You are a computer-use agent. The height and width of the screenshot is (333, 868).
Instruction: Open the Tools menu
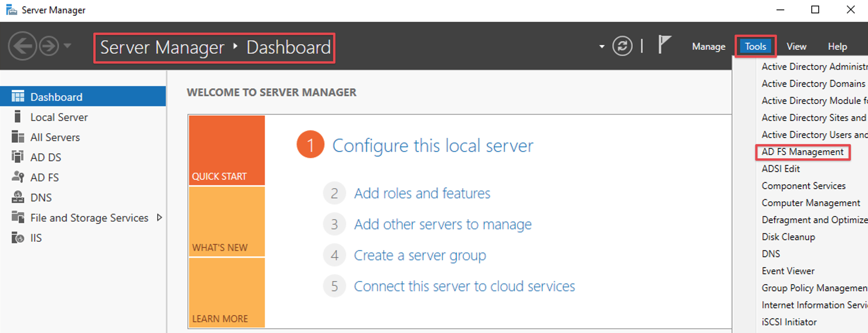pos(755,46)
